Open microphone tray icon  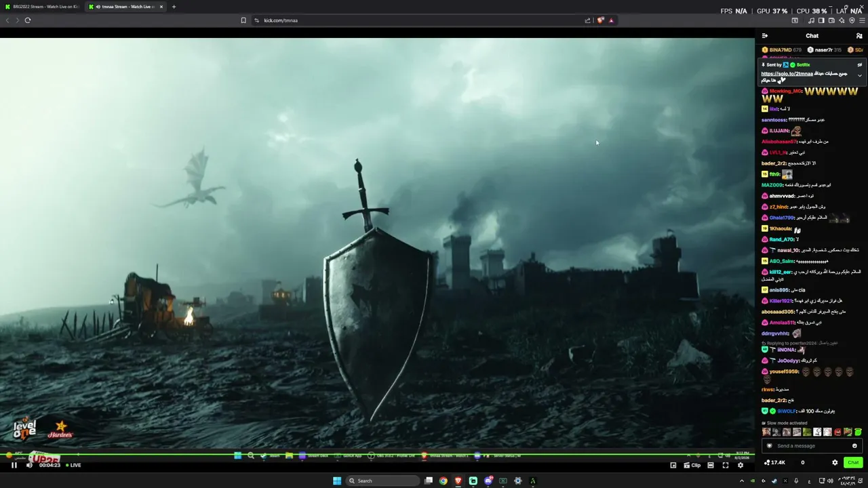pos(796,481)
